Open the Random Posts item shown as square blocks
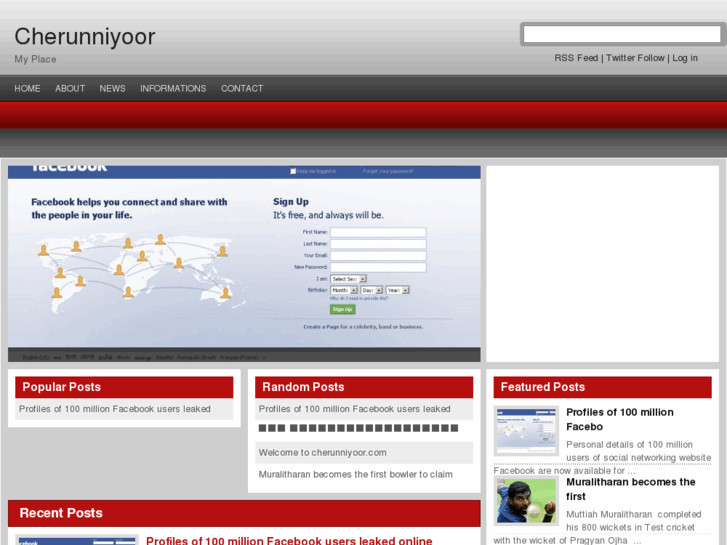The image size is (727, 545). click(x=358, y=428)
